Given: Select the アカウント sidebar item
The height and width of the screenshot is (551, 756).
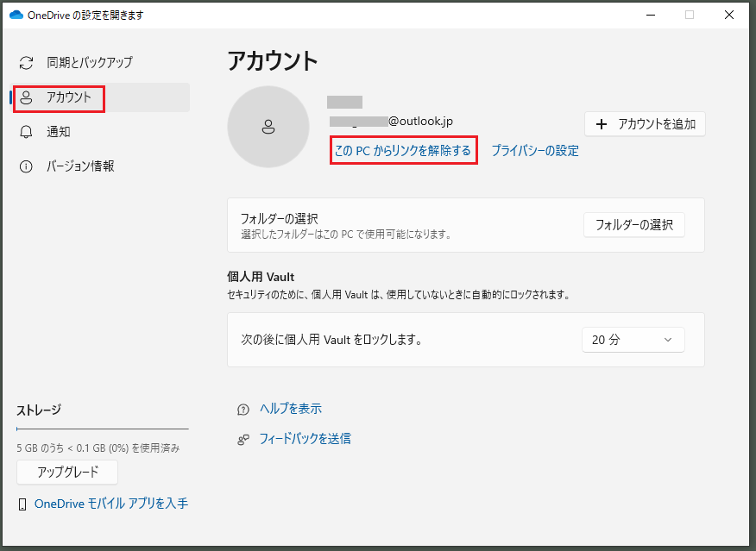Looking at the screenshot, I should (x=100, y=97).
